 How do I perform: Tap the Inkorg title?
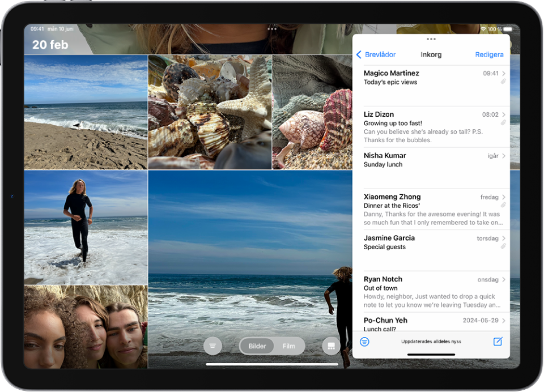[x=431, y=54]
